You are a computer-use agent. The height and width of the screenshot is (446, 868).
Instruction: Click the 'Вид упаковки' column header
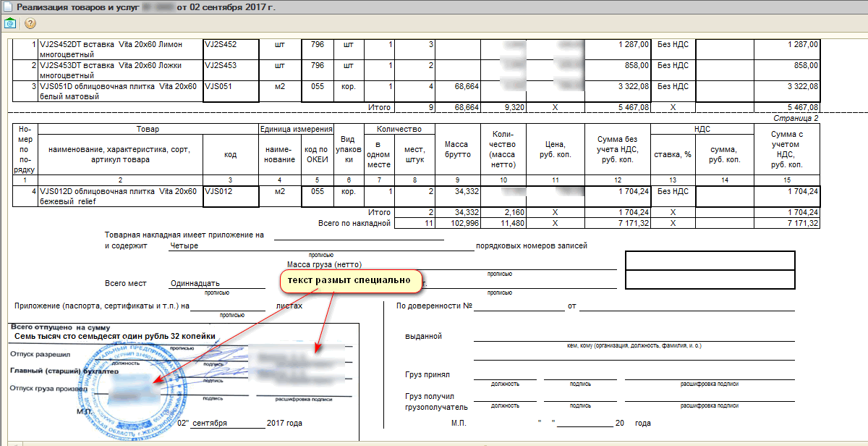(348, 149)
